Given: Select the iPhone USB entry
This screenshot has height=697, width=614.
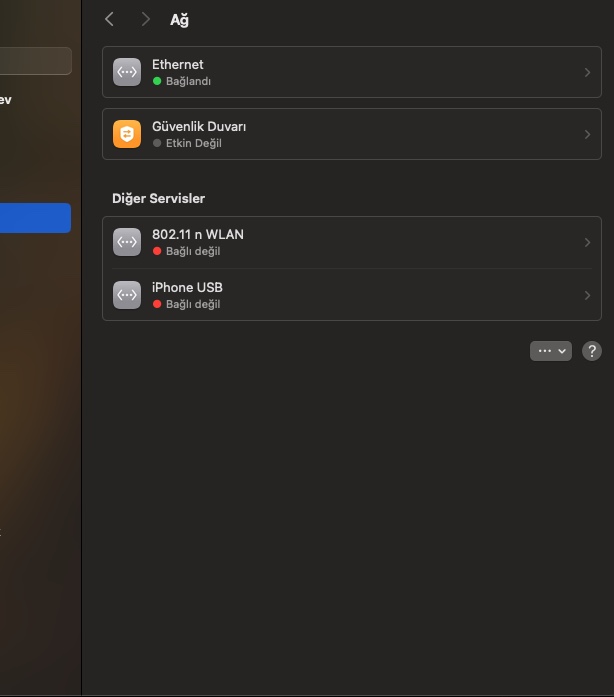Looking at the screenshot, I should pos(352,295).
